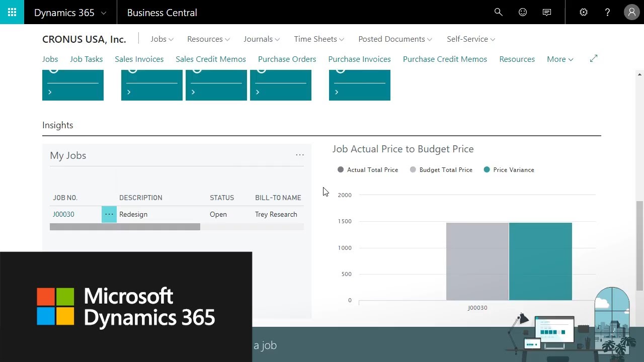Click the search magnifier icon
The height and width of the screenshot is (362, 644).
(498, 12)
